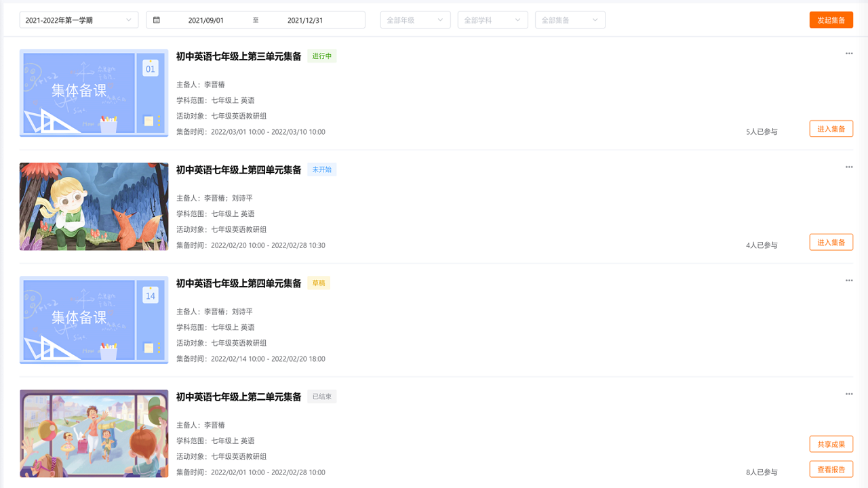Click the 查看报告 button
The width and height of the screenshot is (868, 488).
[x=831, y=468]
